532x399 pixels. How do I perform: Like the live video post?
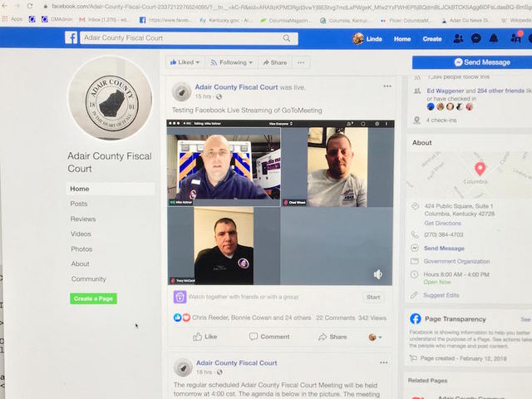[x=205, y=337]
